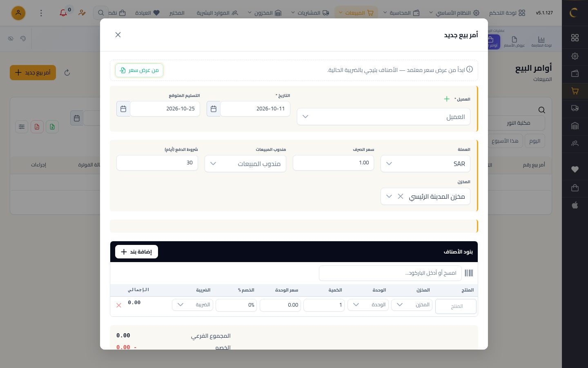Open the Inventory menu in top bar
The height and width of the screenshot is (368, 588).
click(x=265, y=13)
